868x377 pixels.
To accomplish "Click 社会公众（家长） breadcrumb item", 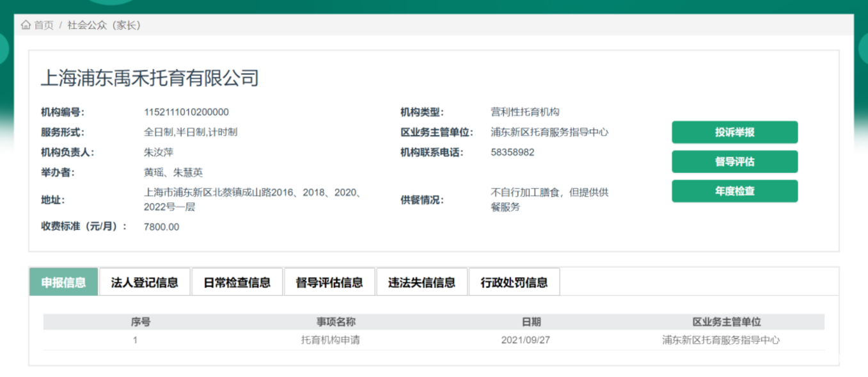I will pyautogui.click(x=104, y=25).
